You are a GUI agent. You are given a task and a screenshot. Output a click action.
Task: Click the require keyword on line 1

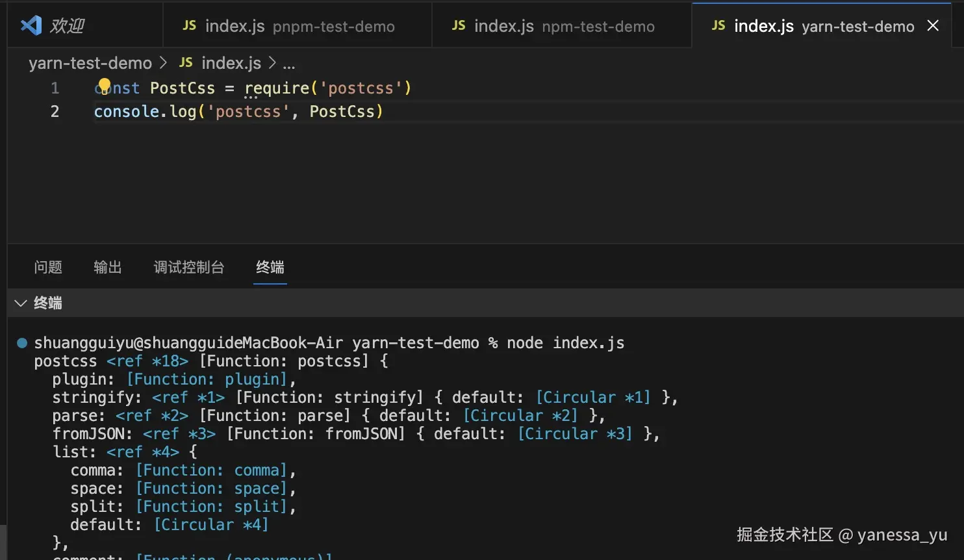click(x=277, y=88)
